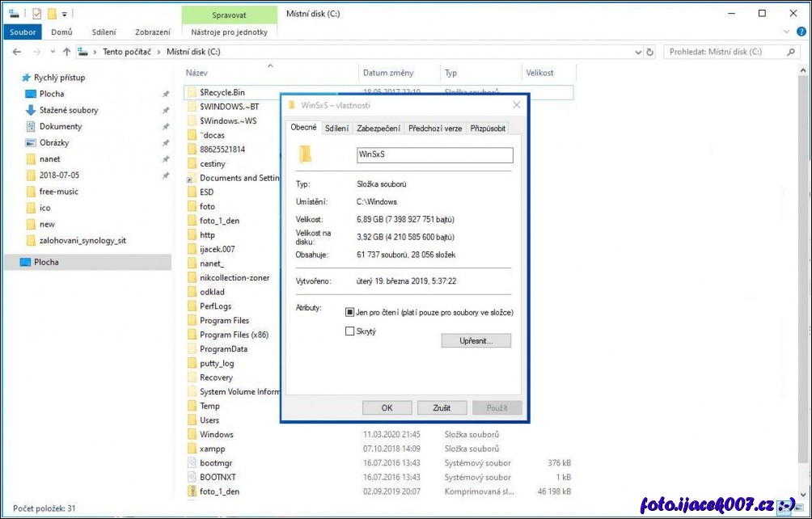
Task: Open the Zobrazení ribbon tab
Action: pyautogui.click(x=152, y=32)
